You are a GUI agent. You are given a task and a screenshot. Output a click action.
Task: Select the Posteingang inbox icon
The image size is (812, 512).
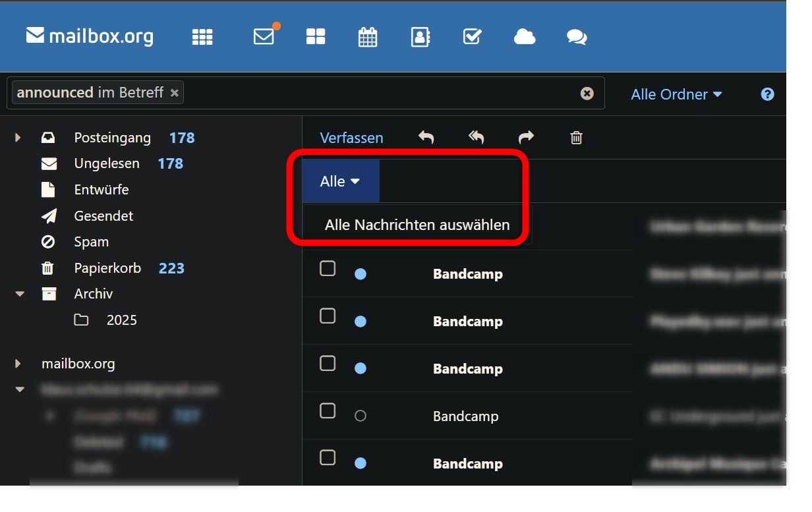(x=48, y=138)
